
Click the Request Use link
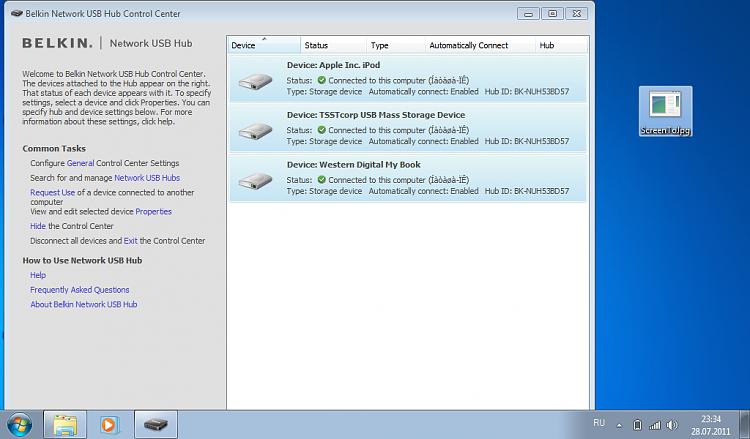pyautogui.click(x=53, y=192)
